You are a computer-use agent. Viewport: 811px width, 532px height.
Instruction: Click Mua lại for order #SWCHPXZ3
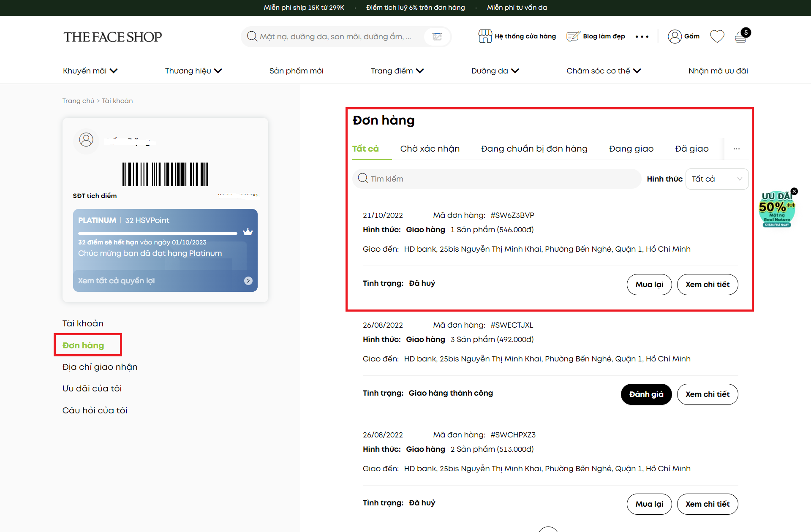pyautogui.click(x=649, y=504)
